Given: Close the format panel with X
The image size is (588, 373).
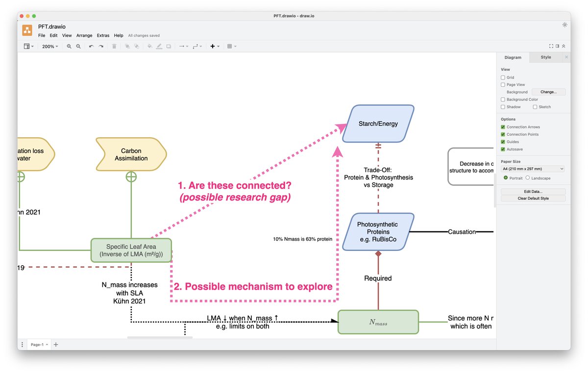Looking at the screenshot, I should (566, 57).
